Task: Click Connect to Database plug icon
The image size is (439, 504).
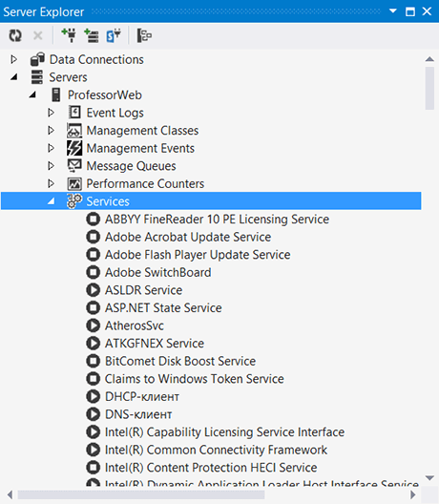Action: tap(69, 35)
